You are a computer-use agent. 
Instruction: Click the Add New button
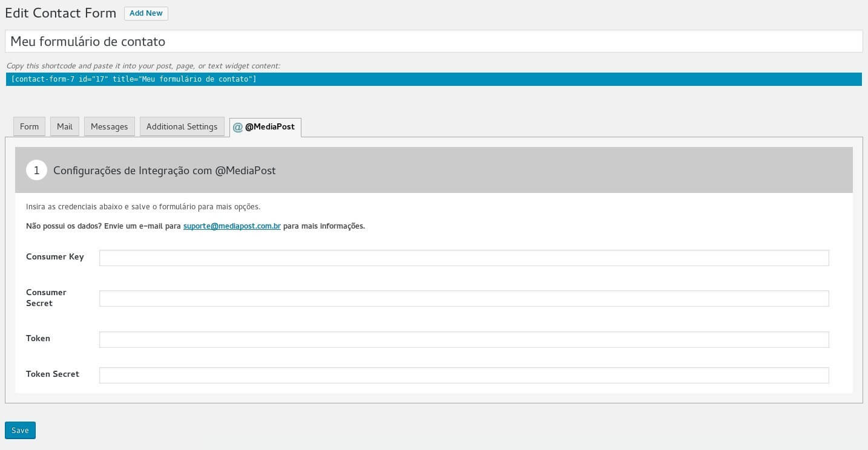click(146, 13)
